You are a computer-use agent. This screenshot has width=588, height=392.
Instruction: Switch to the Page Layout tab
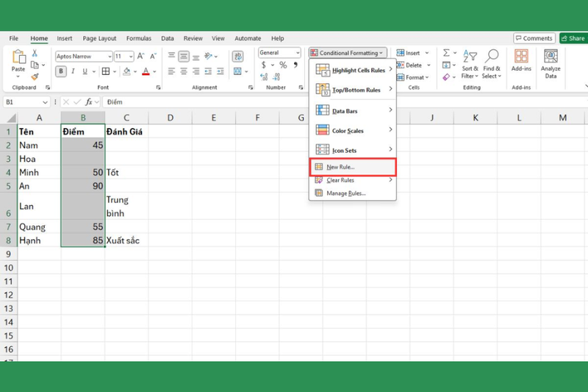(x=99, y=38)
